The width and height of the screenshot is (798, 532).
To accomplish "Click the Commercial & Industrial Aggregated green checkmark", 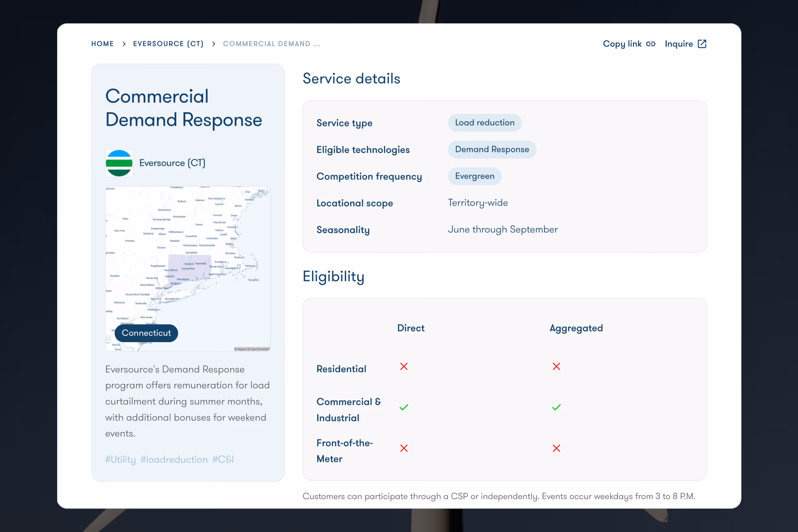I will pyautogui.click(x=556, y=407).
